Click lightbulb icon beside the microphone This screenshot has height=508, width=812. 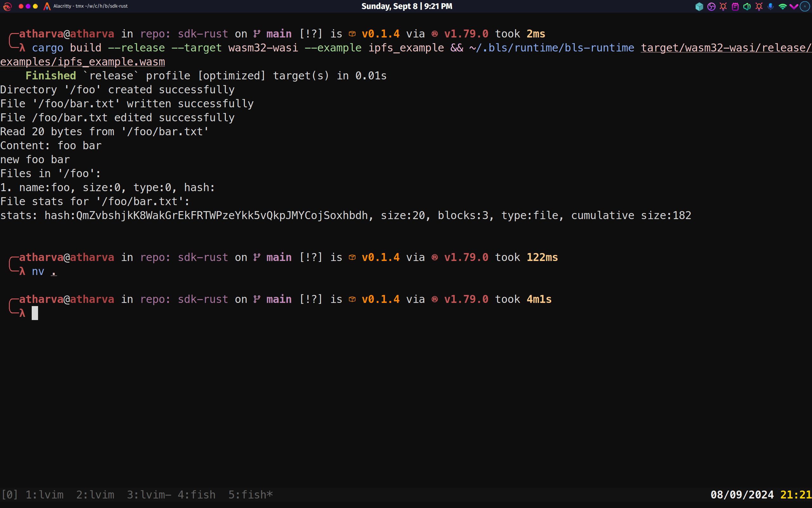tap(759, 6)
